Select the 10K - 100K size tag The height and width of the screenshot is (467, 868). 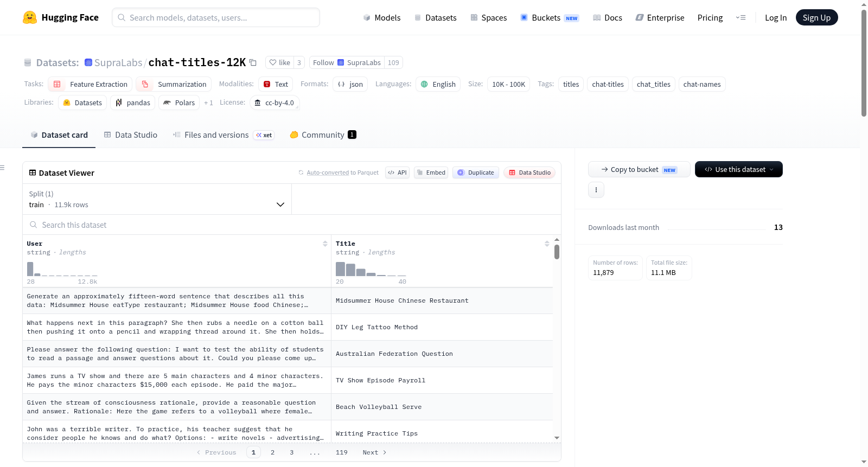pos(508,84)
